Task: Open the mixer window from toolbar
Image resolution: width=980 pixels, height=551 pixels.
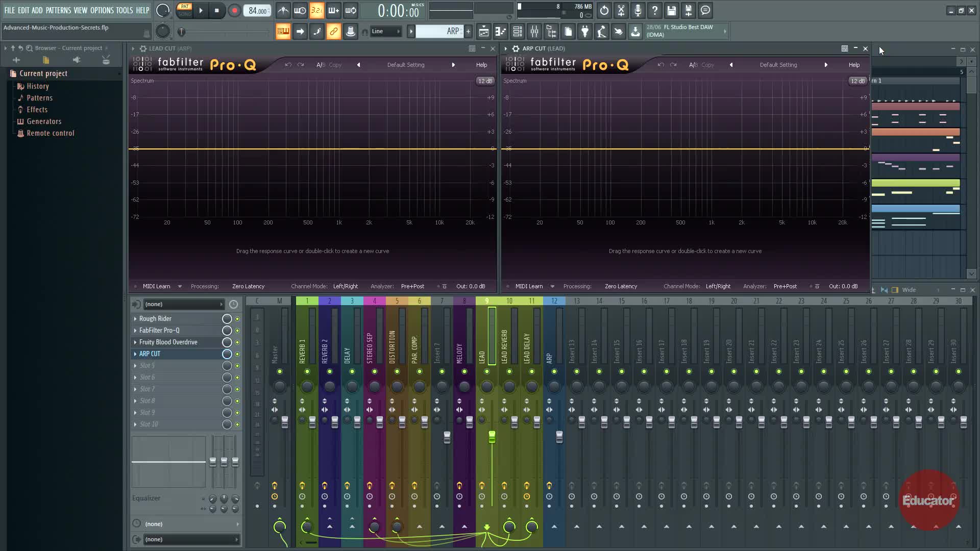Action: click(534, 32)
